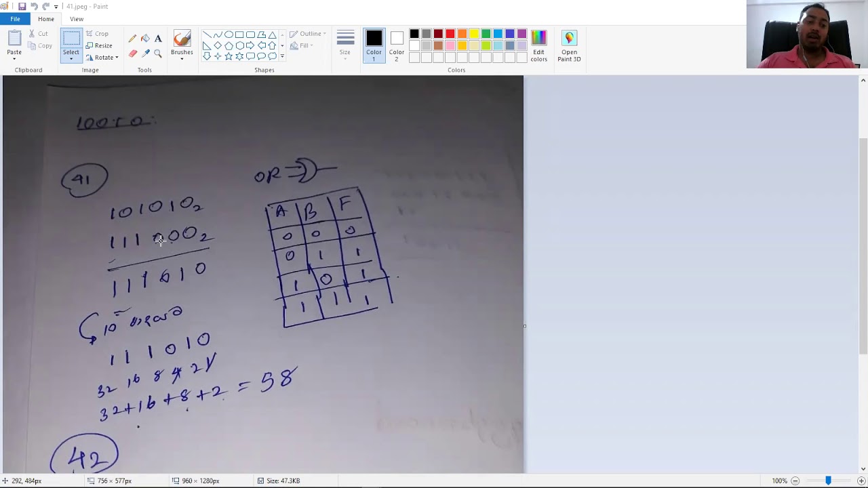This screenshot has width=868, height=488.
Task: Activate Color 2 selector
Action: 397,46
